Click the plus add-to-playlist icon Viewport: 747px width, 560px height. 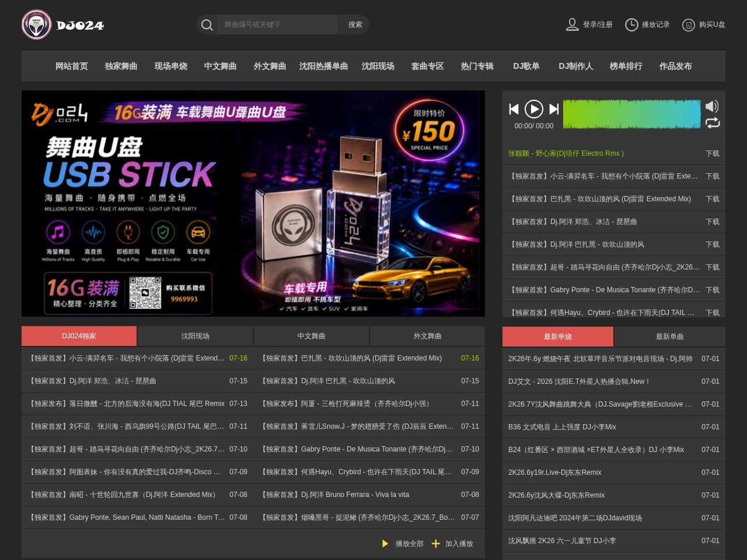(436, 544)
